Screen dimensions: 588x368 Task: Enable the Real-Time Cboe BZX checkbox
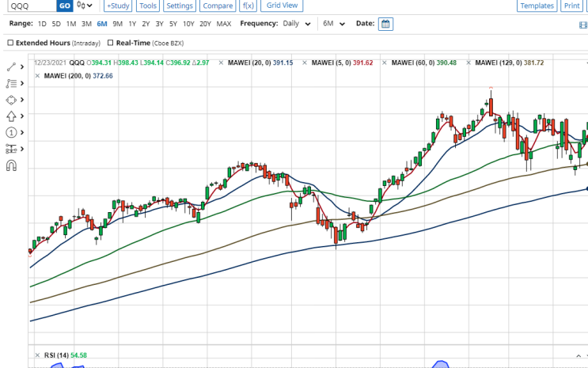tap(110, 43)
